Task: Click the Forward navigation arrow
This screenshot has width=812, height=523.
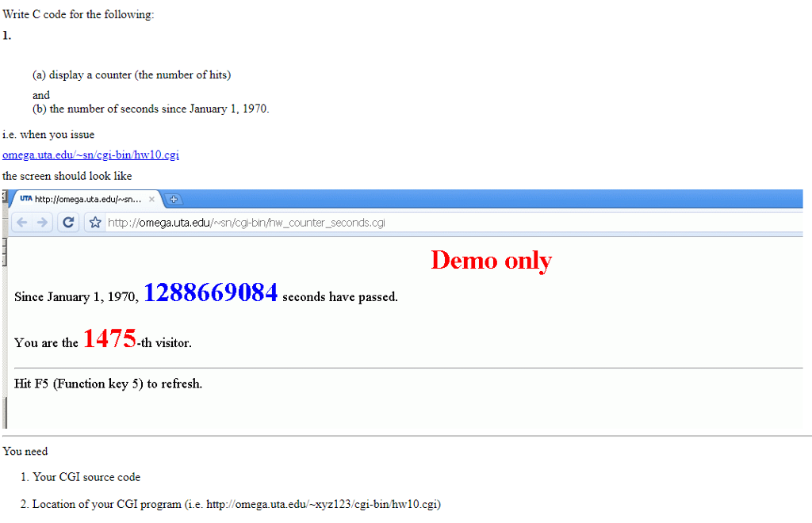Action: click(x=44, y=222)
